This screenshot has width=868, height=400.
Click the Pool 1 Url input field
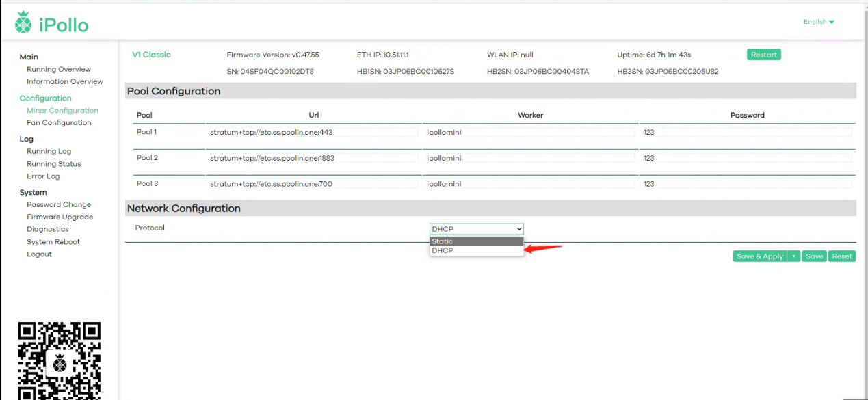pos(313,132)
